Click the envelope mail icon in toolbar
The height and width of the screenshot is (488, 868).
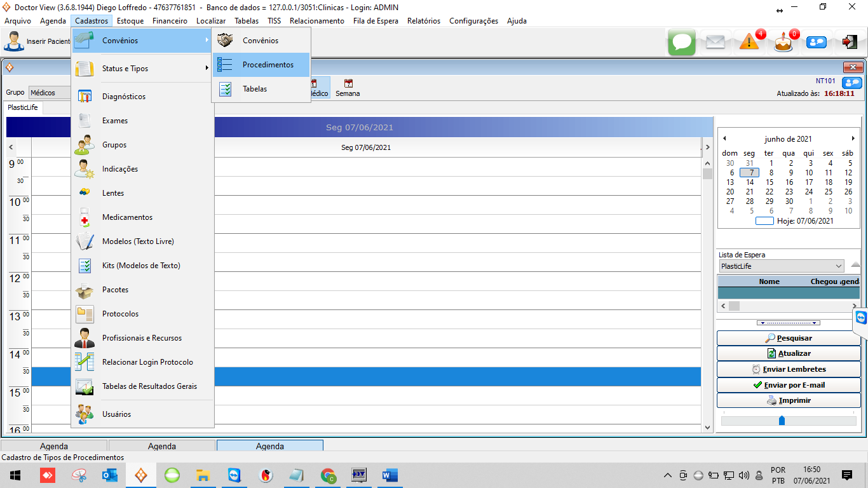[x=715, y=42]
